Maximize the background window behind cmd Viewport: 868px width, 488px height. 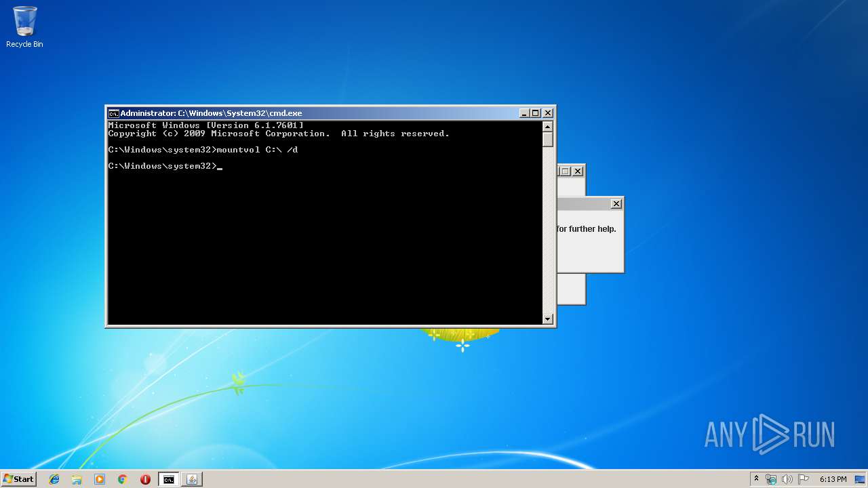pos(565,171)
